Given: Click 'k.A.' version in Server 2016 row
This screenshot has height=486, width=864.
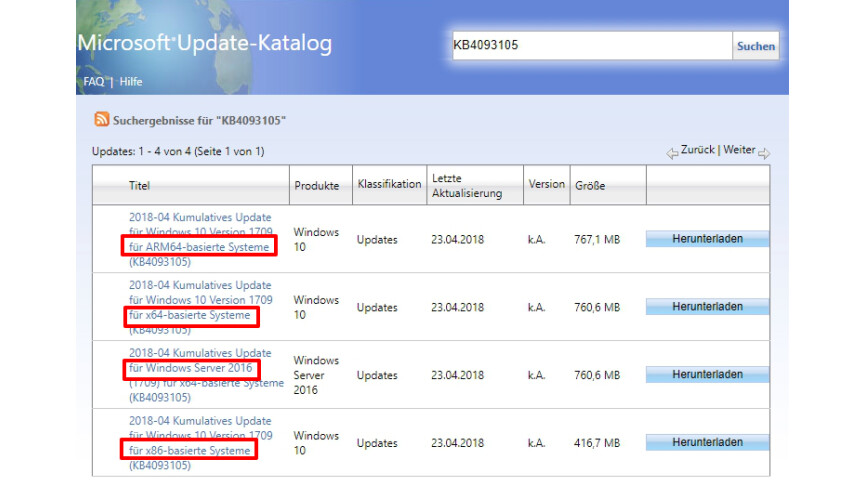Looking at the screenshot, I should tap(536, 375).
